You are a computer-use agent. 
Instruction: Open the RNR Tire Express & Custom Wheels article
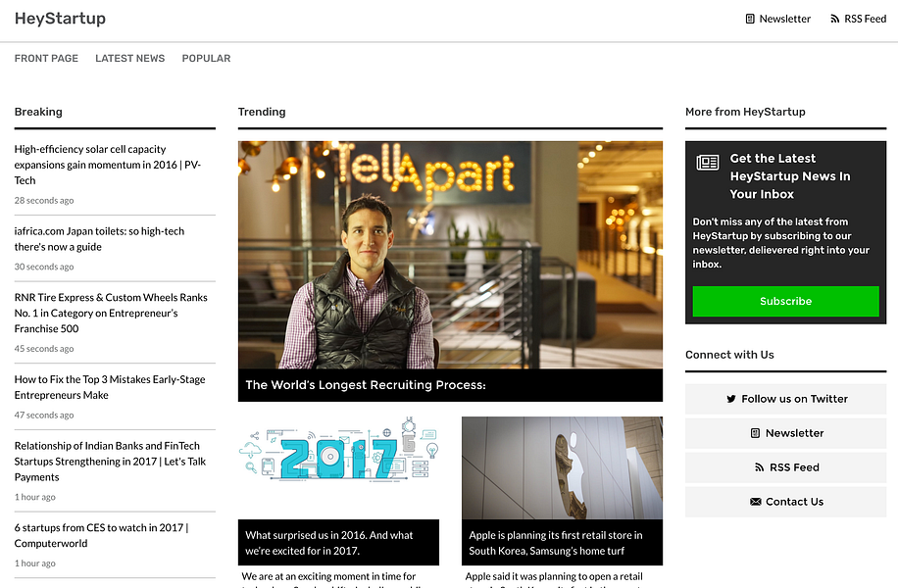[111, 314]
